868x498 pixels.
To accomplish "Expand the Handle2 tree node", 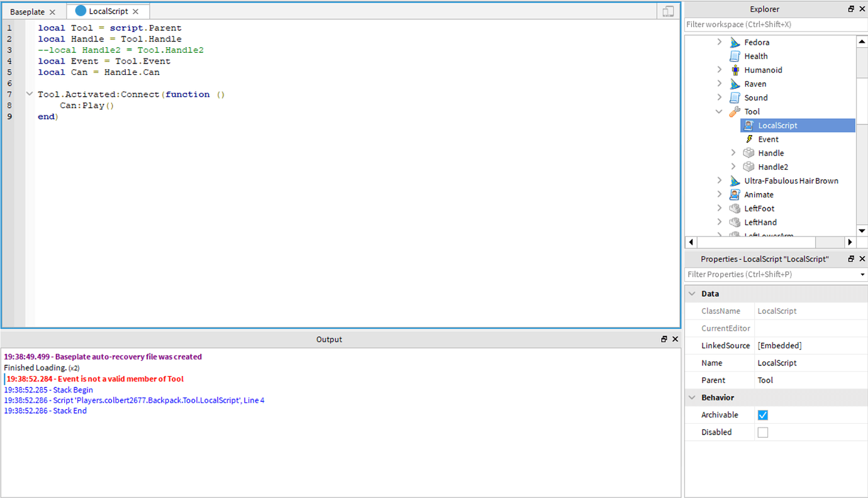I will (733, 167).
